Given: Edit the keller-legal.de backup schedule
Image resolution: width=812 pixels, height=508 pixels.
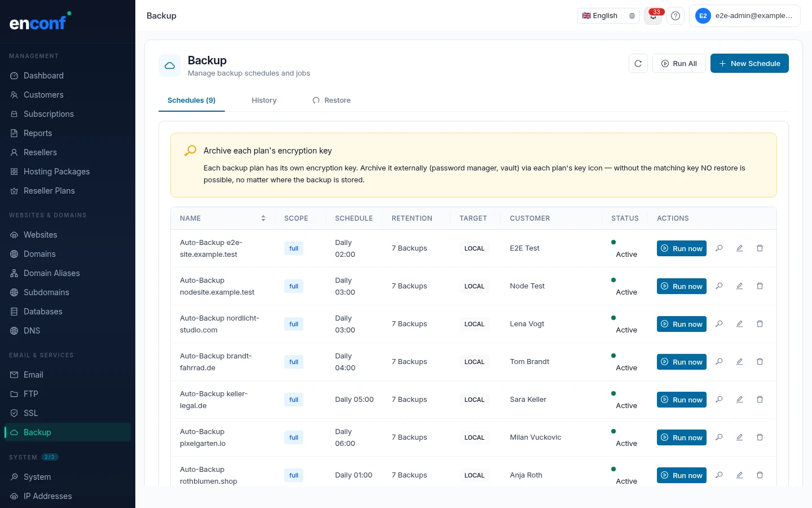Looking at the screenshot, I should (x=739, y=400).
